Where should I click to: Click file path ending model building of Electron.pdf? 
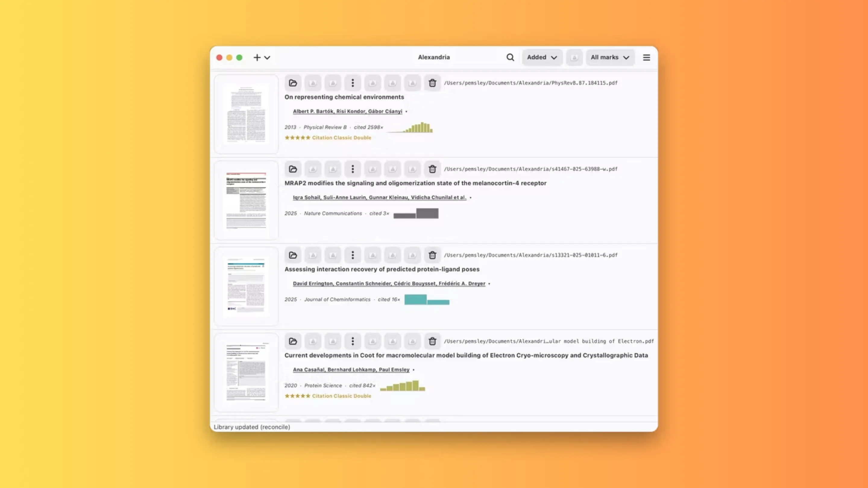[x=549, y=341]
